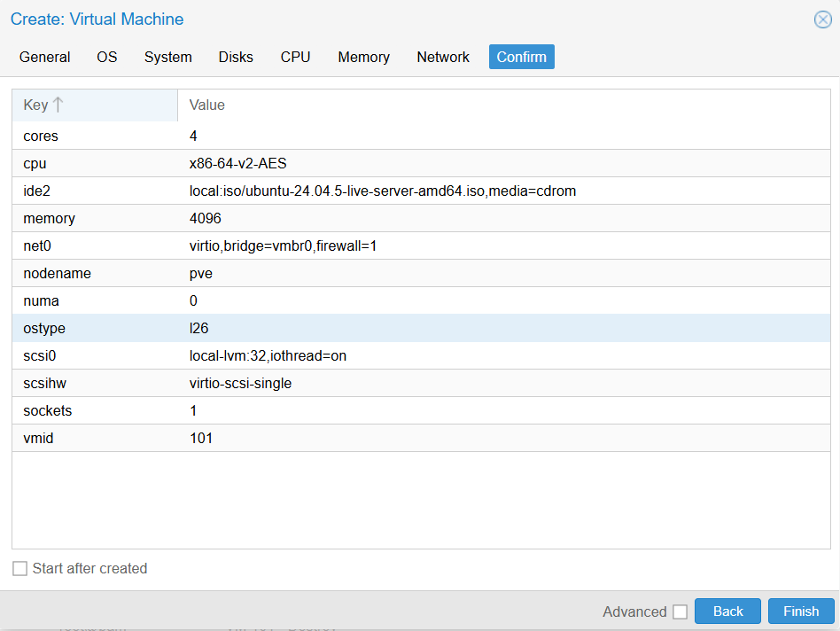Screen dimensions: 840x631
Task: Select the cpu key cell
Action: [95, 163]
